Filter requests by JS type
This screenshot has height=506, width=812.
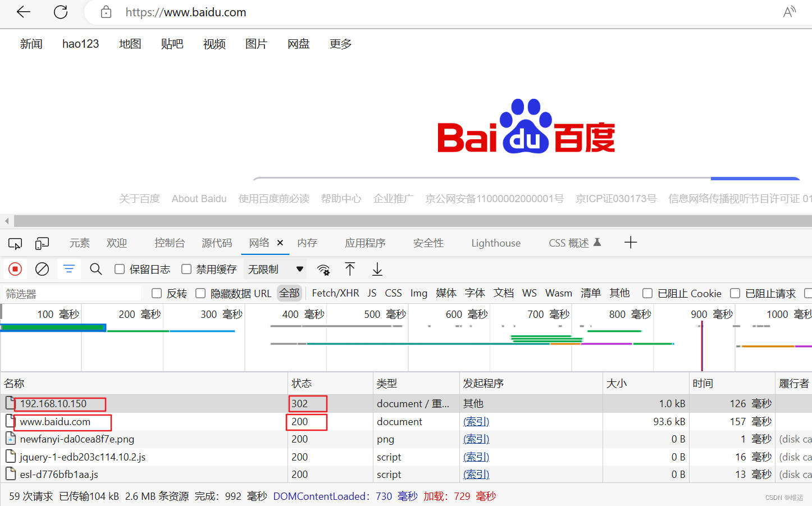click(372, 293)
